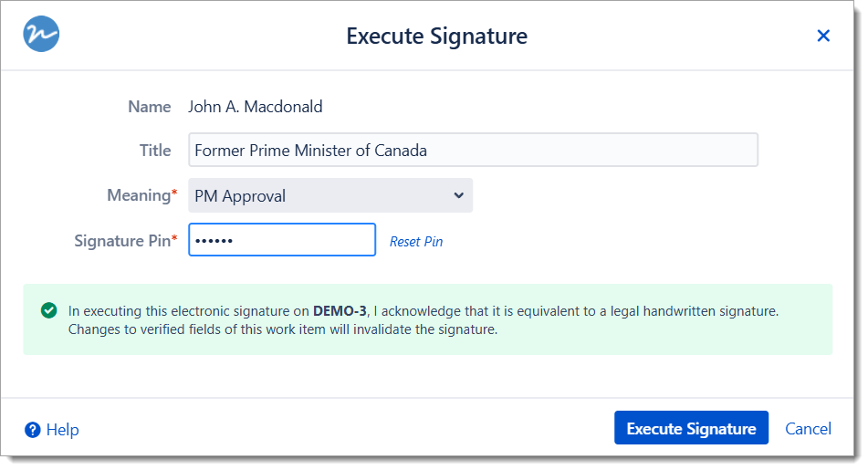Click the Execute Signature dialog heading
This screenshot has width=868, height=470.
(436, 37)
